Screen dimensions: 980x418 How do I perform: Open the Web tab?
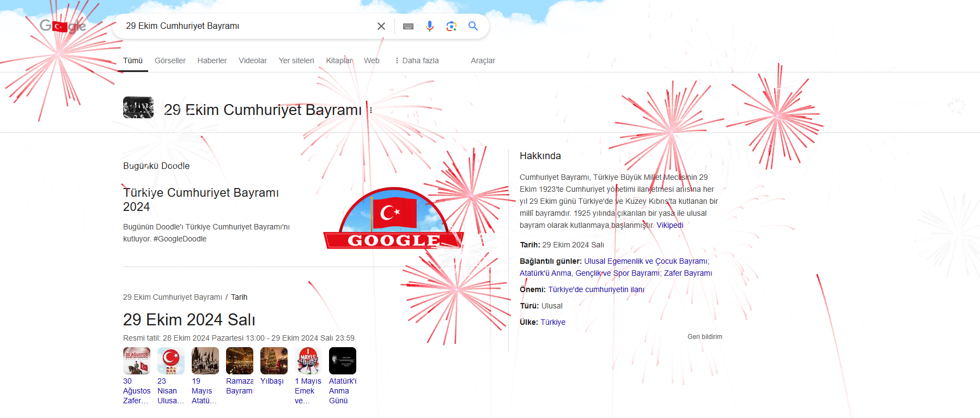click(372, 60)
